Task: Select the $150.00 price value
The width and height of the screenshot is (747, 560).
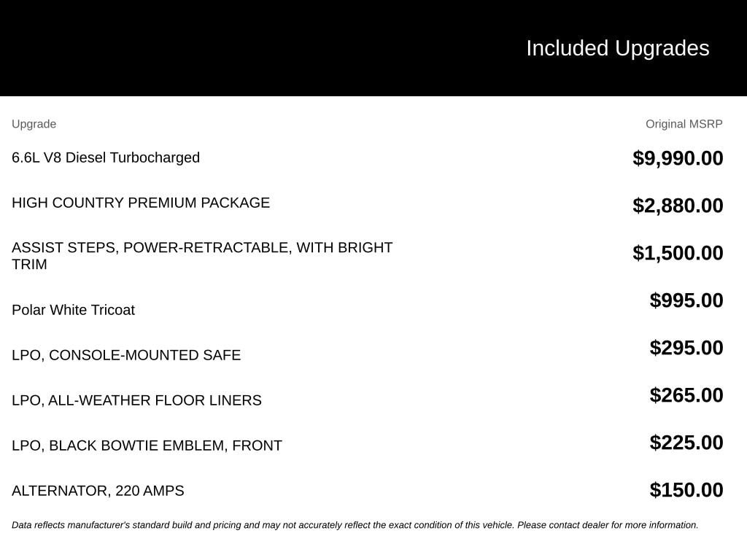Action: 686,490
